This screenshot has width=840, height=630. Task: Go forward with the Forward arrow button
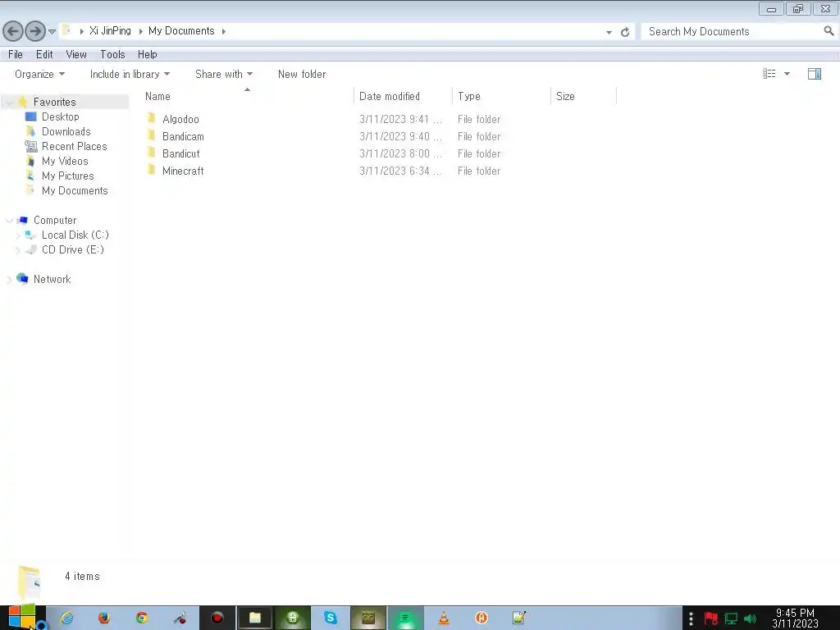point(35,31)
